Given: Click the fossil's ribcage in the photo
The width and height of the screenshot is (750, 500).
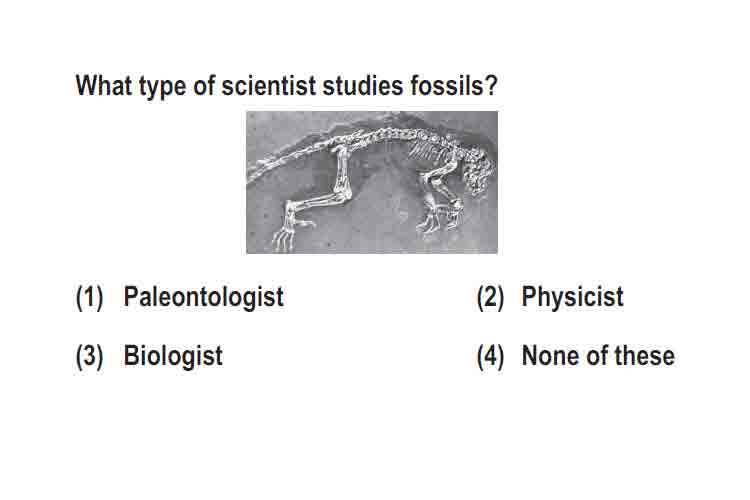Looking at the screenshot, I should pos(428,152).
